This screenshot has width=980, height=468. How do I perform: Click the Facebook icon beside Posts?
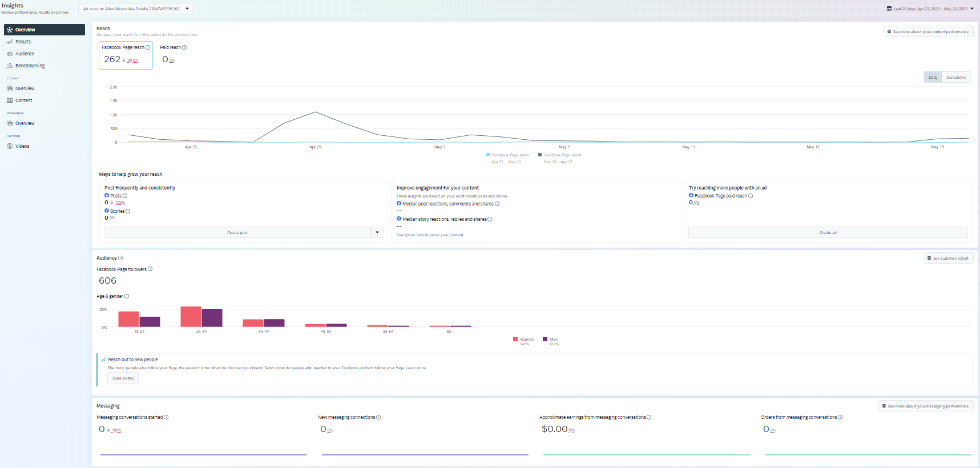[x=107, y=195]
